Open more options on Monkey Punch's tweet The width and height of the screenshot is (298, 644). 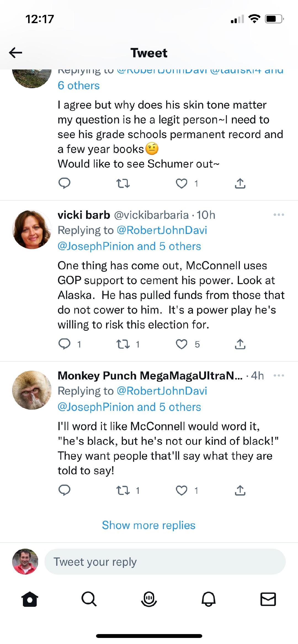click(x=279, y=376)
